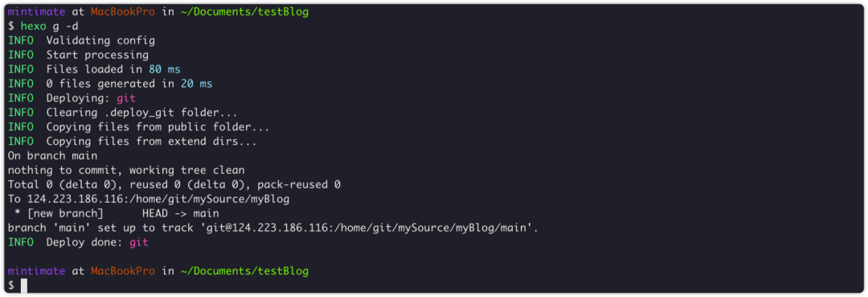This screenshot has height=297, width=868.
Task: Click 'MacBookPro' in the first prompt line
Action: pos(123,11)
